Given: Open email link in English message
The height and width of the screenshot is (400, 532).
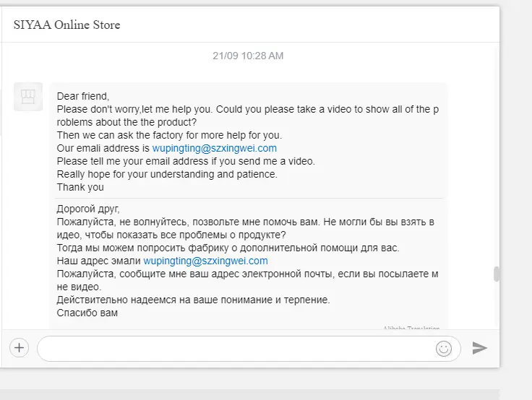Looking at the screenshot, I should coord(215,148).
